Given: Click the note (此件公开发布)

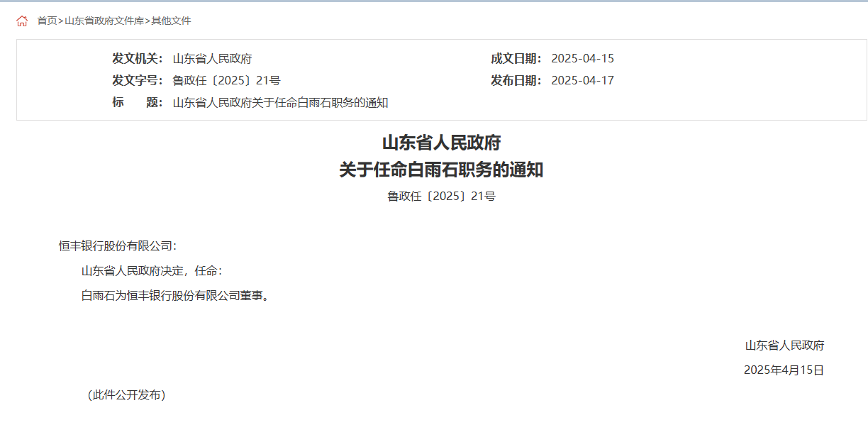Looking at the screenshot, I should 126,395.
